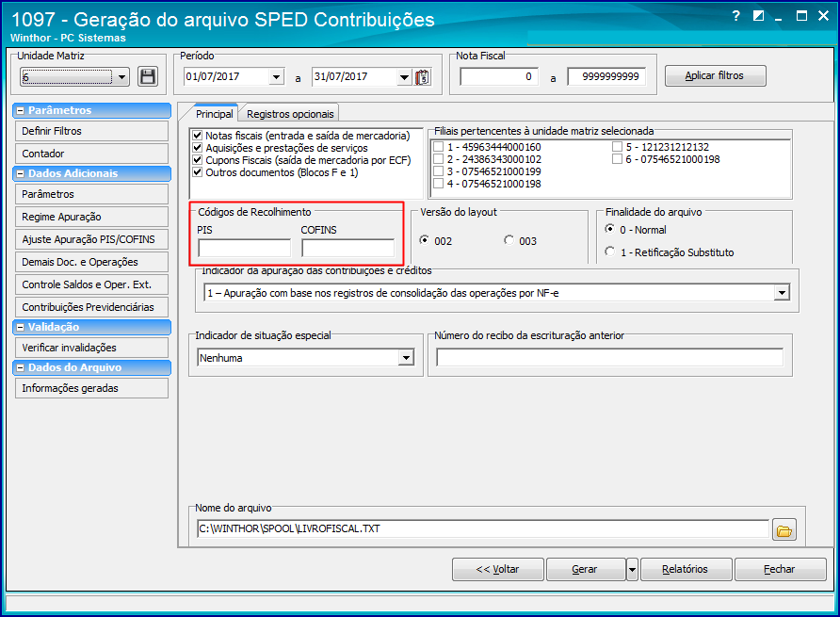
Task: Click the Nota Fiscal starting number field
Action: (499, 76)
